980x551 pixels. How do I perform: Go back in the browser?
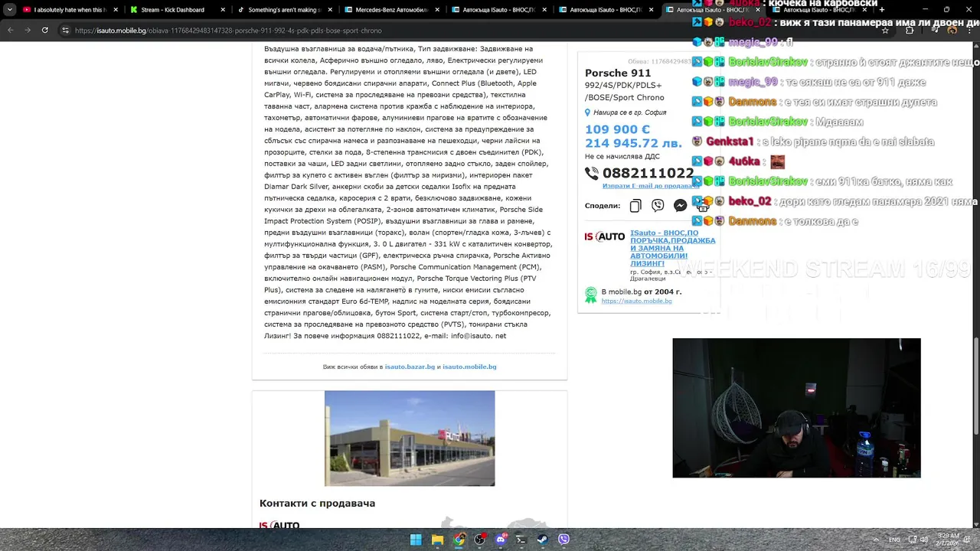(10, 30)
